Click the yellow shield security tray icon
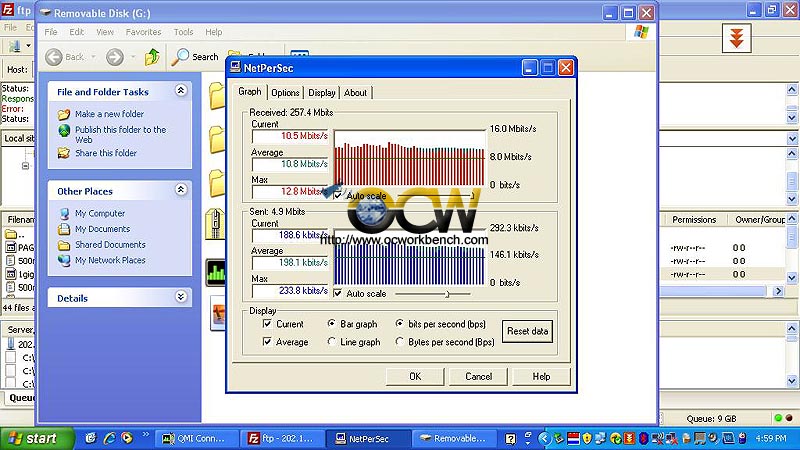Screen dimensions: 800x450 point(587,438)
